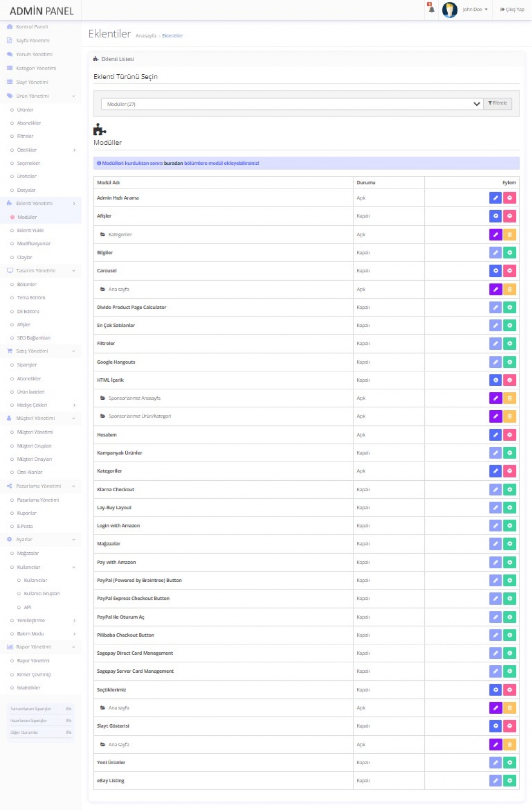Edit the Admin Hızlı Arama module

(495, 198)
